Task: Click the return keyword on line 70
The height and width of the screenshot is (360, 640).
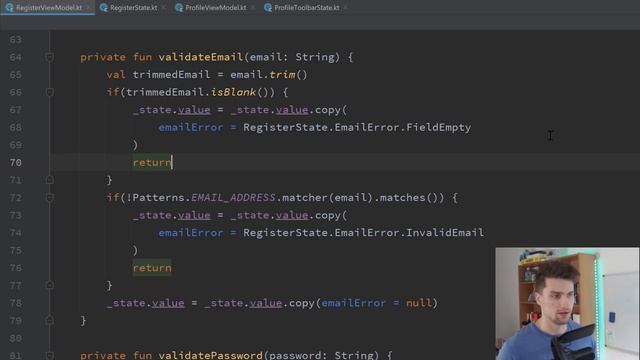Action: click(x=152, y=162)
